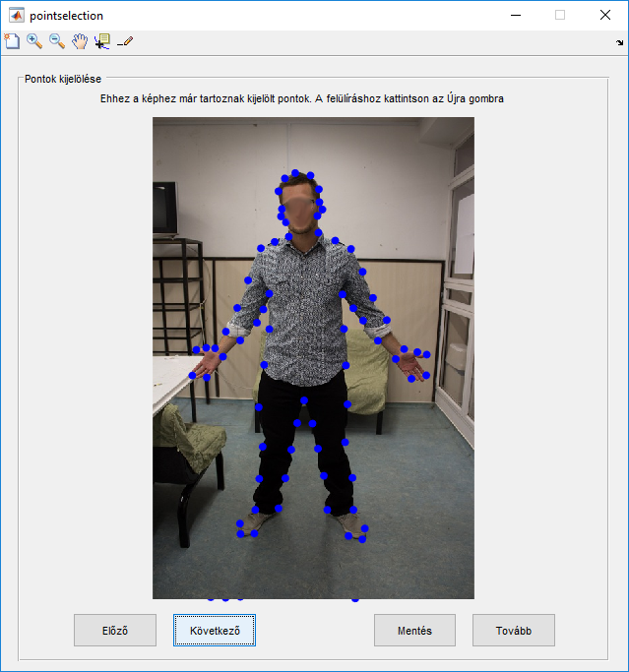
Task: Click the toolbar dock arrow at right
Action: coord(619,43)
